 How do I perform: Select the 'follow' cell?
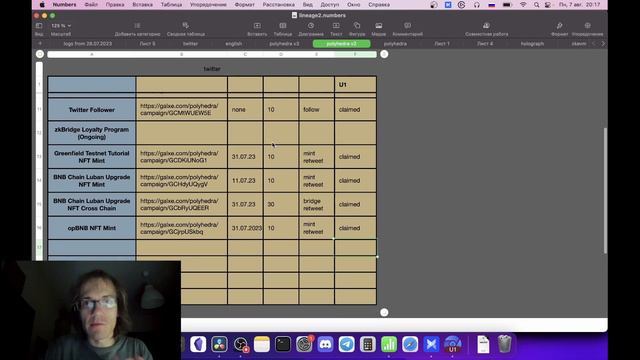316,109
